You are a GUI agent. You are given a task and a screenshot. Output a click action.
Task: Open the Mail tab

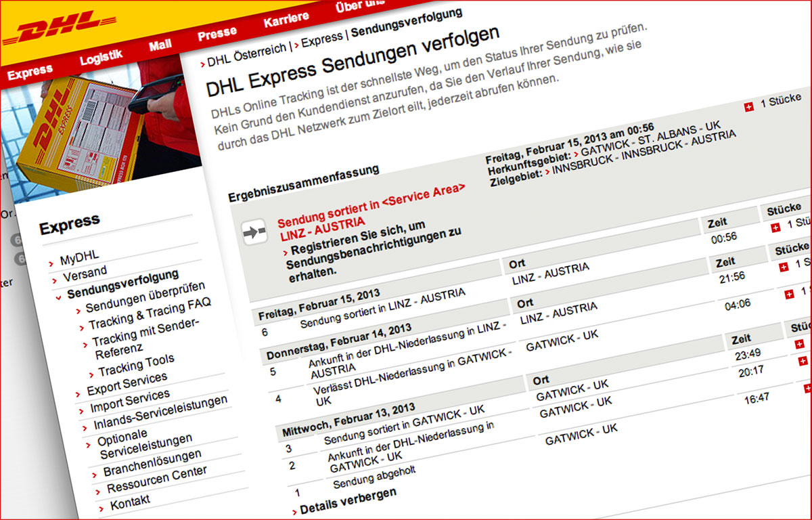[x=160, y=45]
